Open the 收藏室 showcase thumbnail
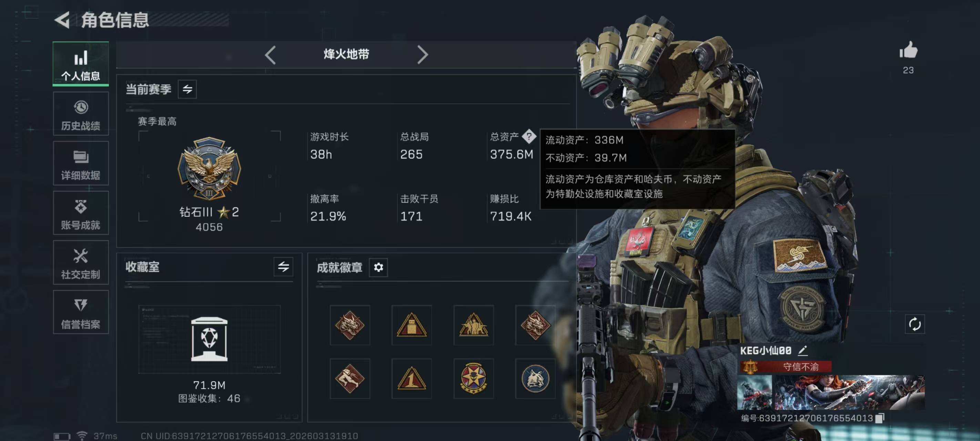This screenshot has height=441, width=980. (x=209, y=339)
